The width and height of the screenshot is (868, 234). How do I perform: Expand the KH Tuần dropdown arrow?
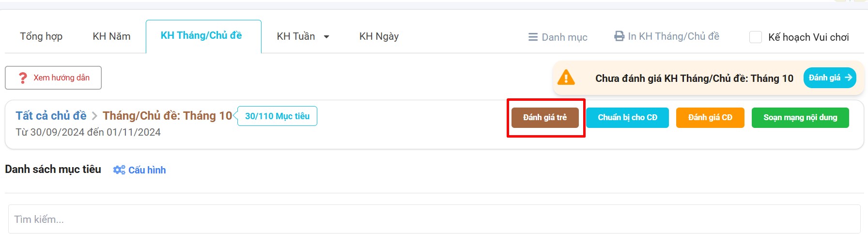tap(326, 37)
